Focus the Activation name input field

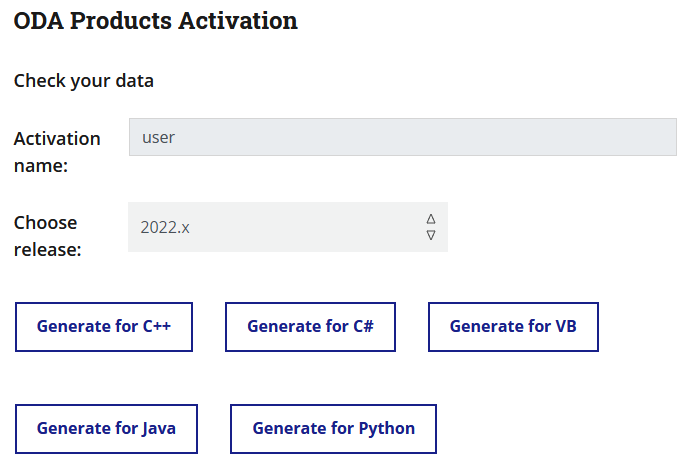tap(403, 137)
